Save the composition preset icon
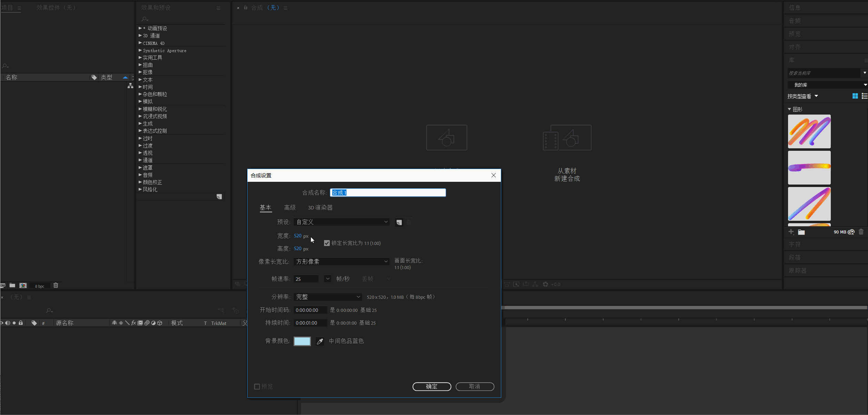This screenshot has height=415, width=868. pyautogui.click(x=399, y=223)
